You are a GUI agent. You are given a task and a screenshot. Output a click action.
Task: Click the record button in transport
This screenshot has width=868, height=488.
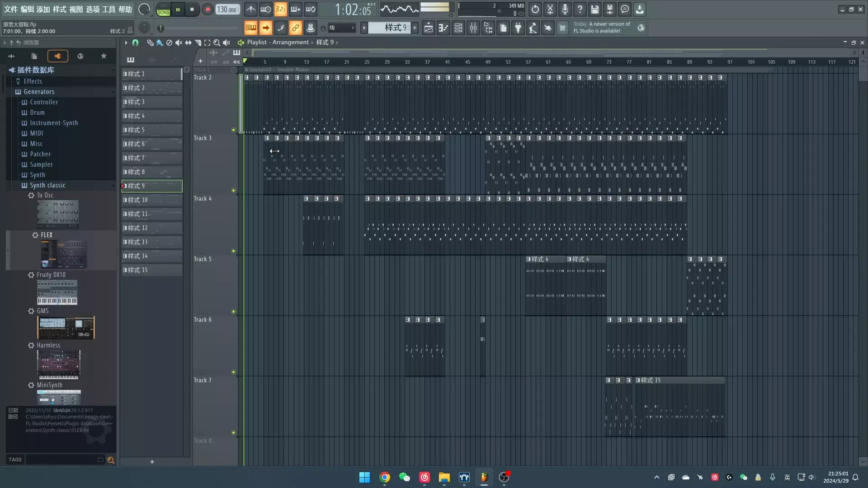click(x=208, y=9)
